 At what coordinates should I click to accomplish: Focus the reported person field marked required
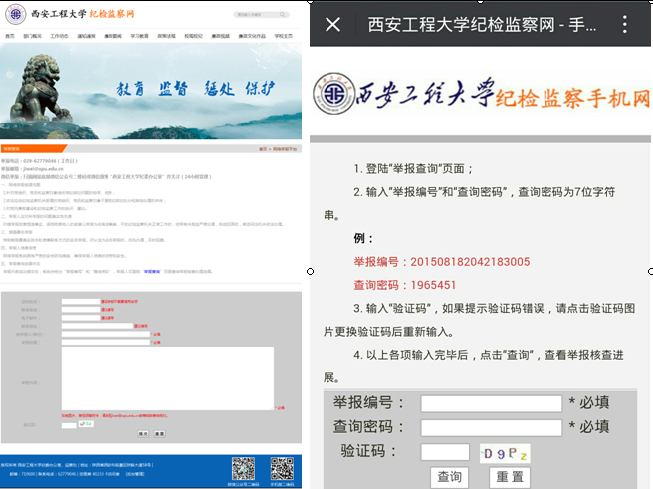click(106, 334)
